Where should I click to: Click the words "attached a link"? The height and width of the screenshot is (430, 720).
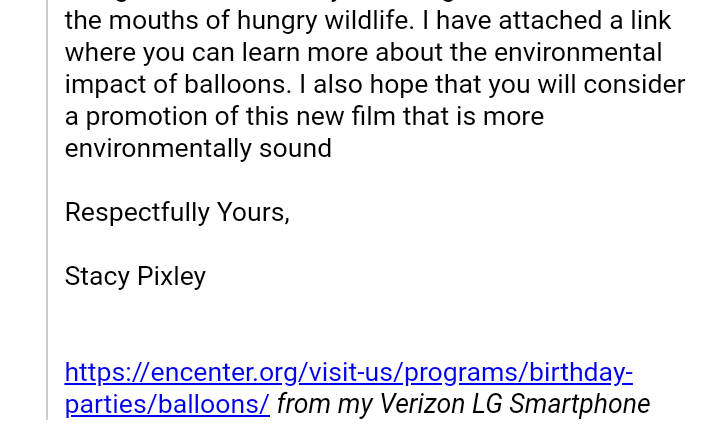click(x=585, y=21)
